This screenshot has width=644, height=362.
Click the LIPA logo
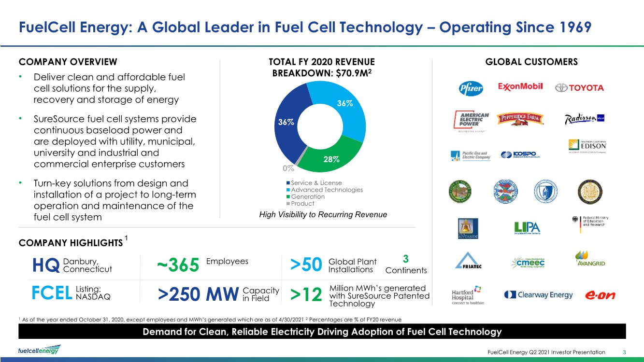[526, 228]
